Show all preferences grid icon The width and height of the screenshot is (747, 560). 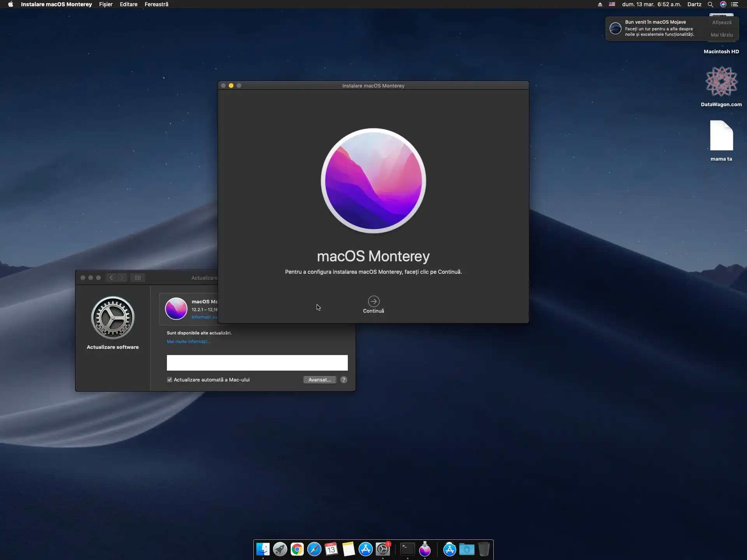coord(138,278)
